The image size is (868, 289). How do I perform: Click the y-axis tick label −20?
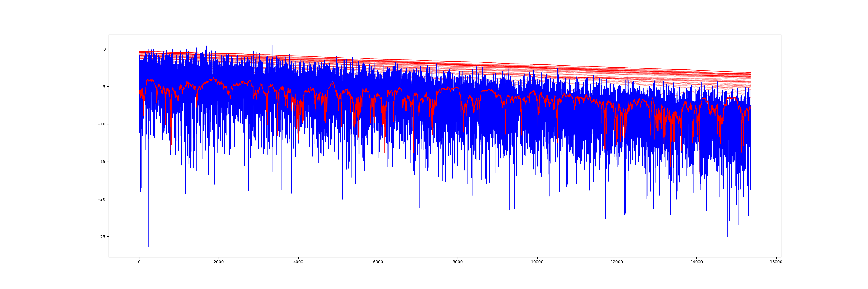pyautogui.click(x=102, y=199)
